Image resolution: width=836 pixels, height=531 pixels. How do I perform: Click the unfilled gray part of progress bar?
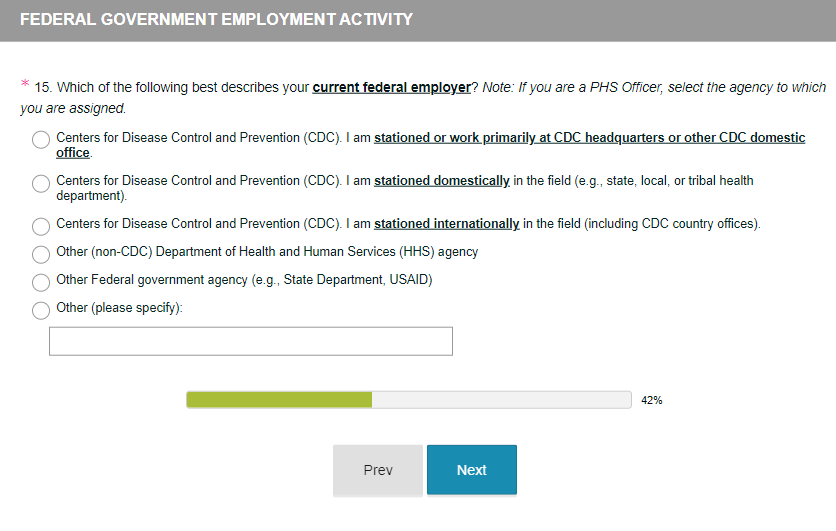point(501,400)
